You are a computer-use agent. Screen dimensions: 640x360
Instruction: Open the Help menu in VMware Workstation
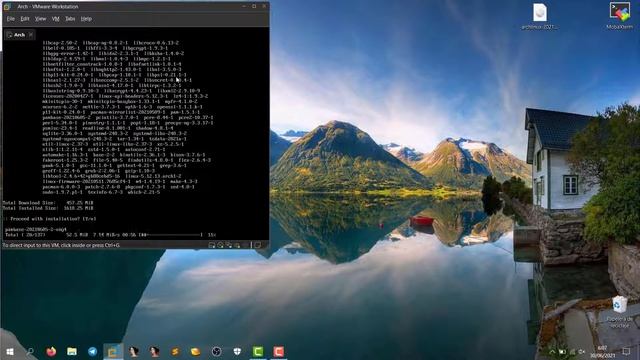(x=86, y=19)
